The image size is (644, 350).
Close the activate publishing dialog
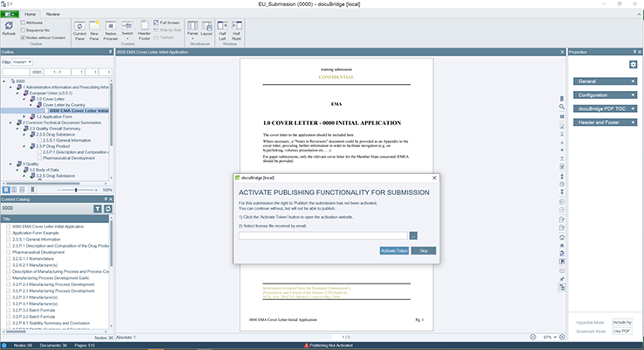tap(434, 178)
